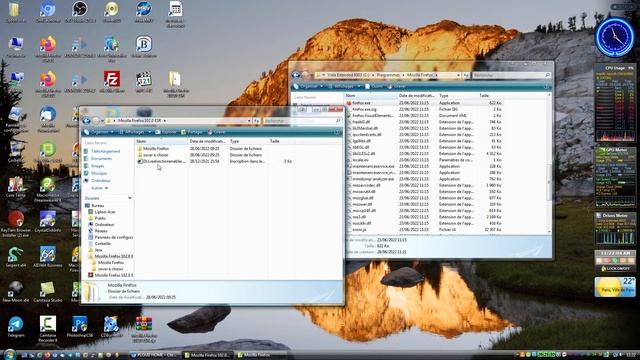Open the Organiser menu in the front window

coord(98,132)
